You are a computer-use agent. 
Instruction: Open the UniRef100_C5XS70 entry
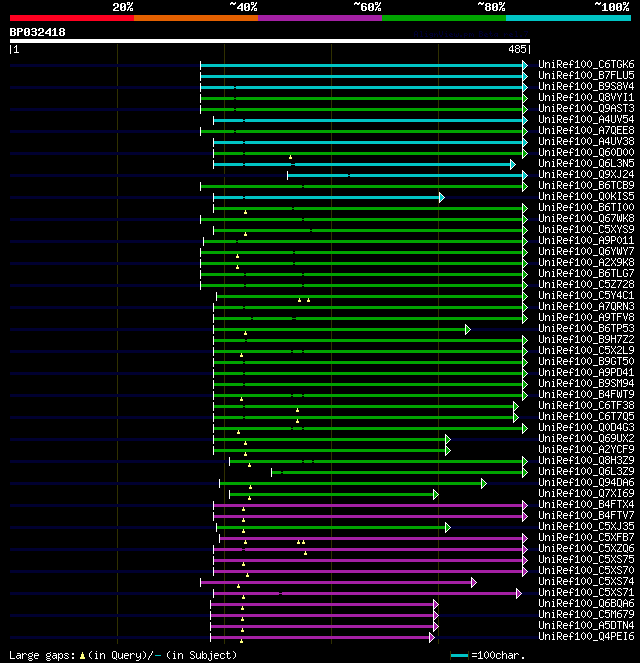point(586,570)
